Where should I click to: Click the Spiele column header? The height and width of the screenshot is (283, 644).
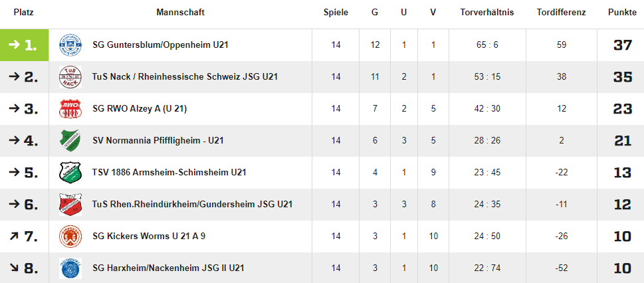click(336, 13)
